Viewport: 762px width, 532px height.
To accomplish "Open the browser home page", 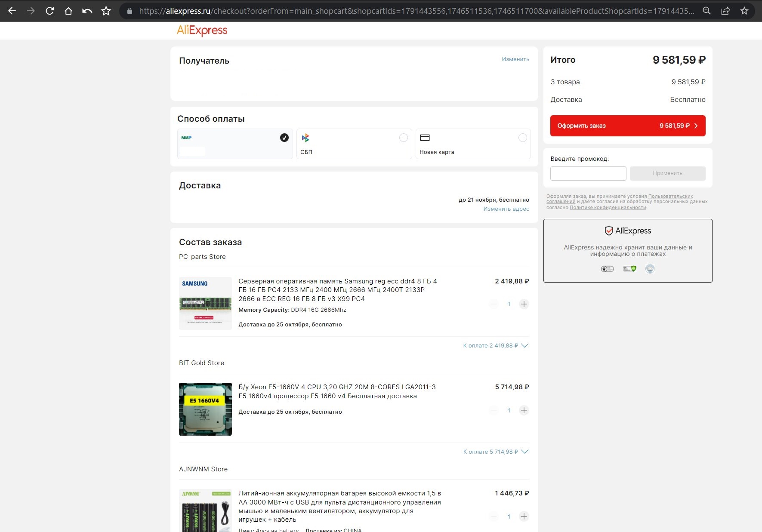I will coord(68,11).
